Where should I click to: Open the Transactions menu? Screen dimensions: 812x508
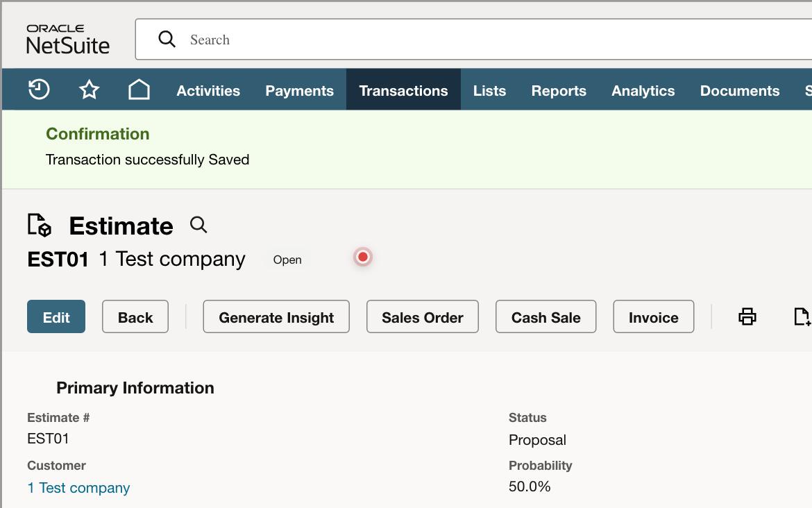(x=403, y=91)
